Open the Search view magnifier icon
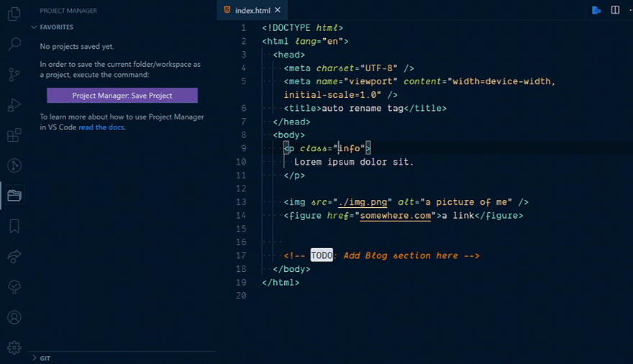Viewport: 633px width, 364px height. pos(14,44)
